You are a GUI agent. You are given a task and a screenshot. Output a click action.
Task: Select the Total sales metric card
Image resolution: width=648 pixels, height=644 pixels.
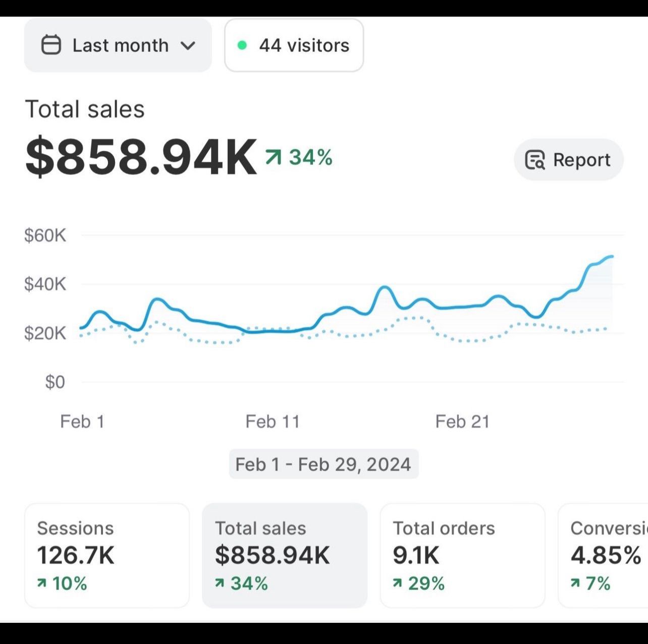[x=285, y=555]
